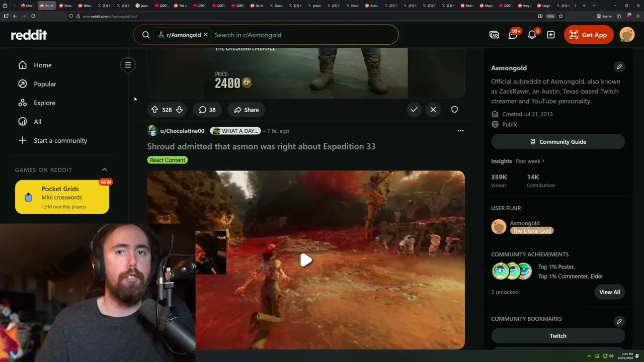Viewport: 644px width, 362px height.
Task: Click the Get App button
Action: click(x=589, y=35)
